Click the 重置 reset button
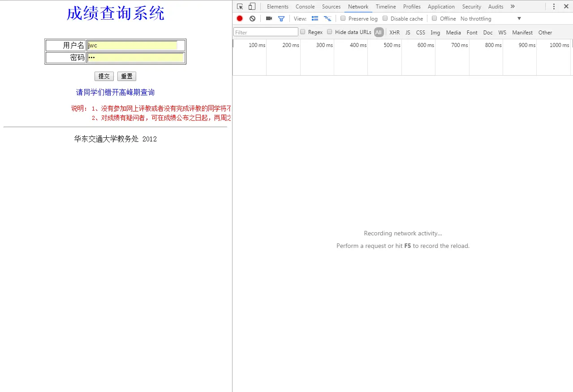This screenshot has width=573, height=392. (126, 76)
